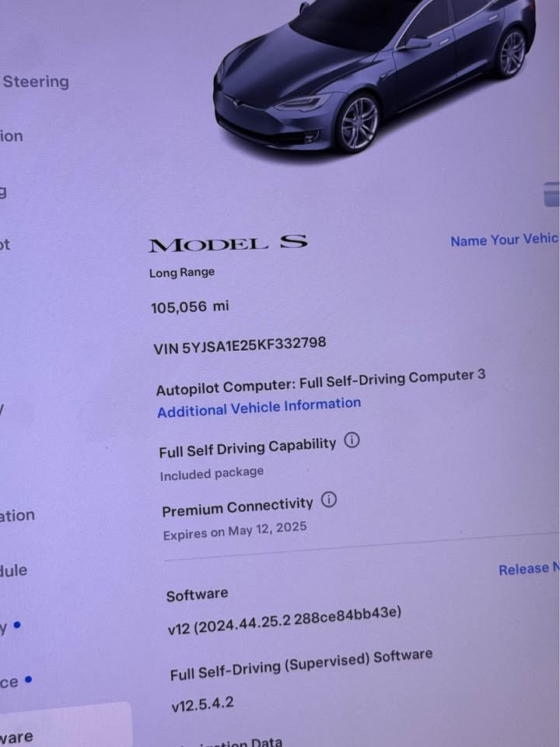This screenshot has height=747, width=560.
Task: View the Release Notes link
Action: (x=529, y=568)
